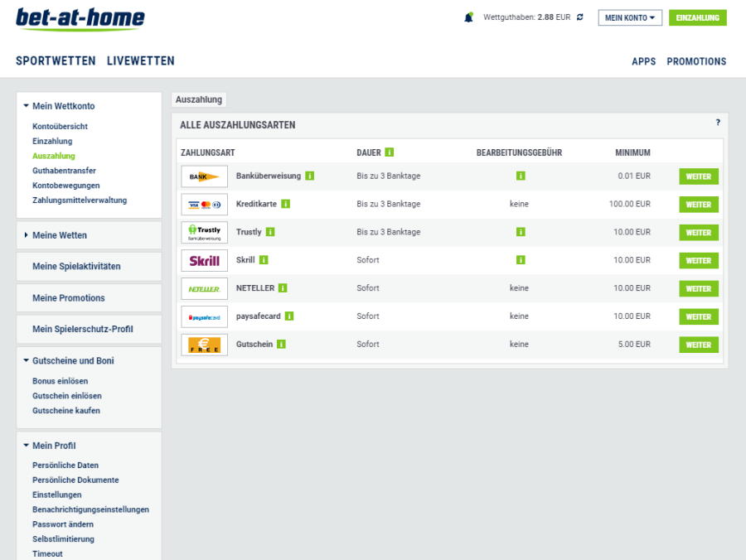The width and height of the screenshot is (746, 560).
Task: Show Skrill processing fee info icon
Action: click(x=521, y=260)
